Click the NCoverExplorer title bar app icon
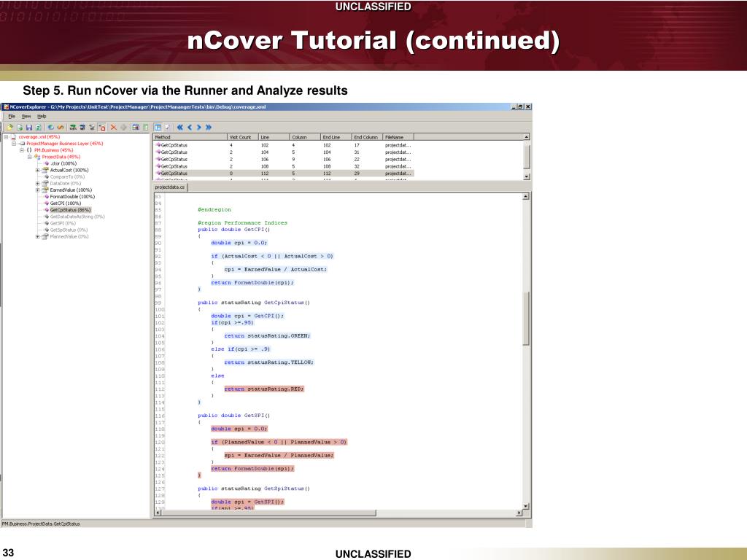The width and height of the screenshot is (747, 560). tap(6, 107)
